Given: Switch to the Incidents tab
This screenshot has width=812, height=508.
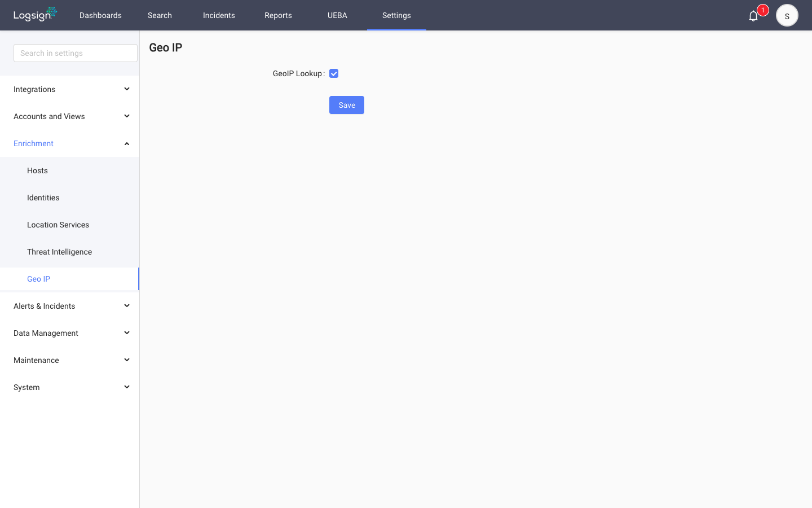Looking at the screenshot, I should click(219, 15).
